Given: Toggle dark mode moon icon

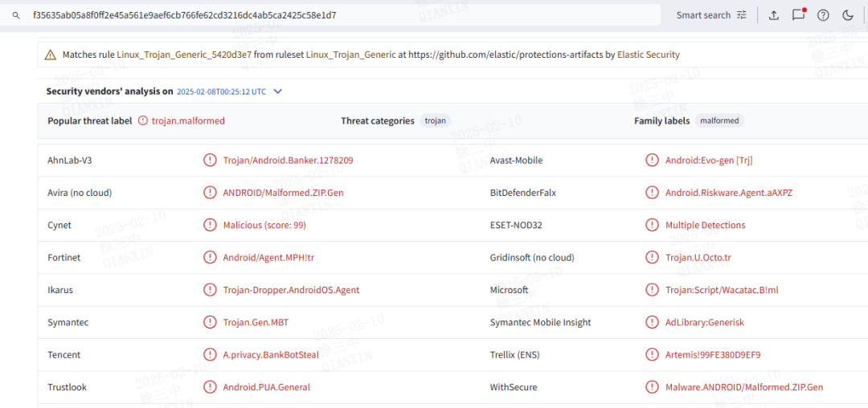Looking at the screenshot, I should pyautogui.click(x=848, y=15).
